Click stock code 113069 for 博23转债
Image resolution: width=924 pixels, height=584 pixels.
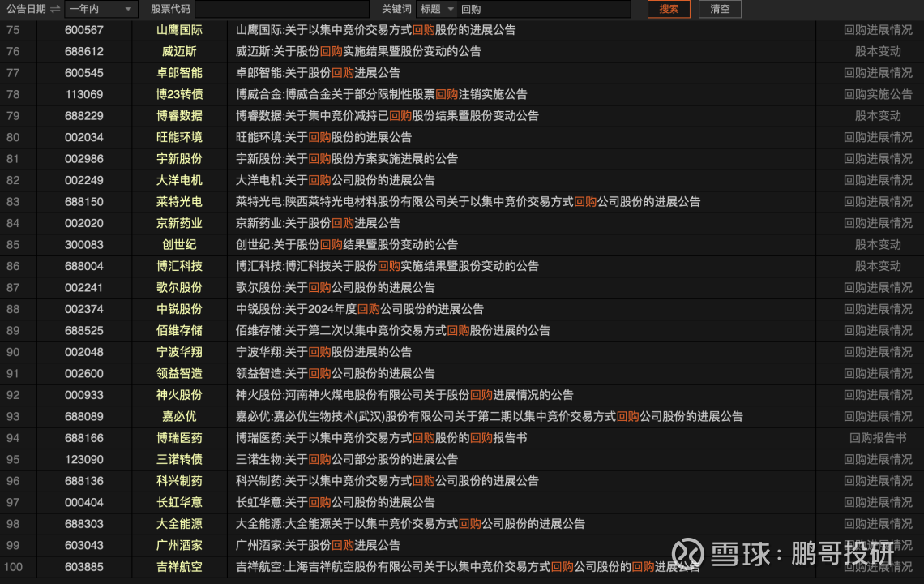[84, 94]
